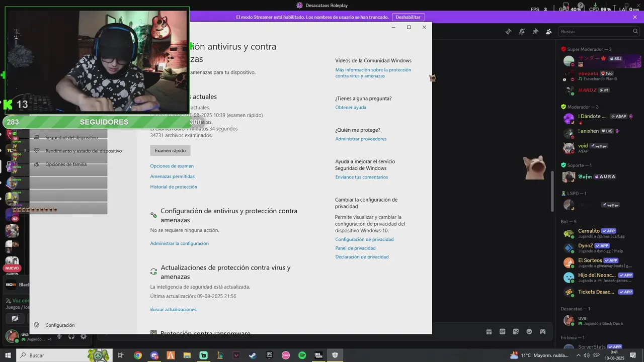Open GIF picker in Discord chat bar
Image resolution: width=644 pixels, height=362 pixels.
[x=502, y=332]
